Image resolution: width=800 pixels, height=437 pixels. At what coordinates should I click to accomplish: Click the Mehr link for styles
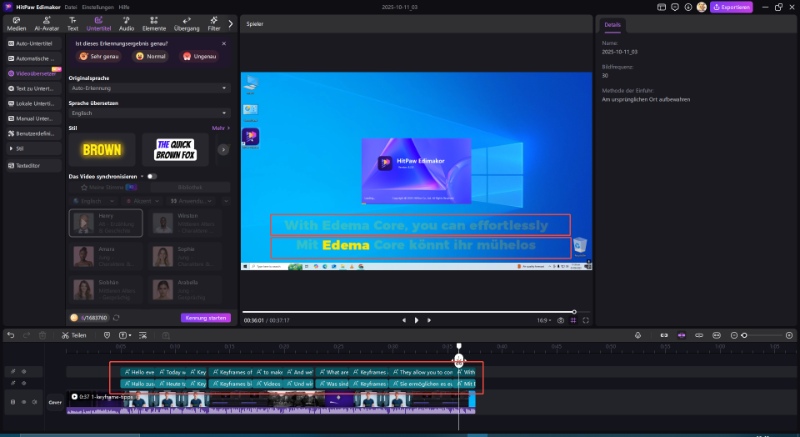(x=220, y=128)
